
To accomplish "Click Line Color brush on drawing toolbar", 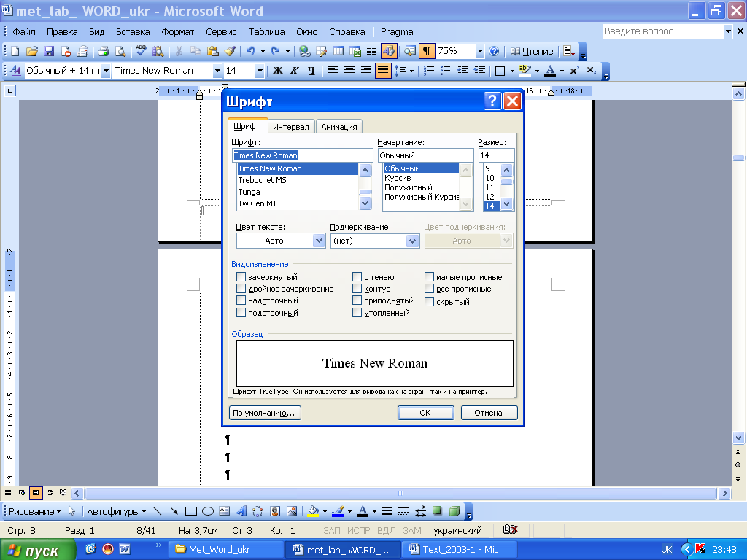I will pos(337,511).
